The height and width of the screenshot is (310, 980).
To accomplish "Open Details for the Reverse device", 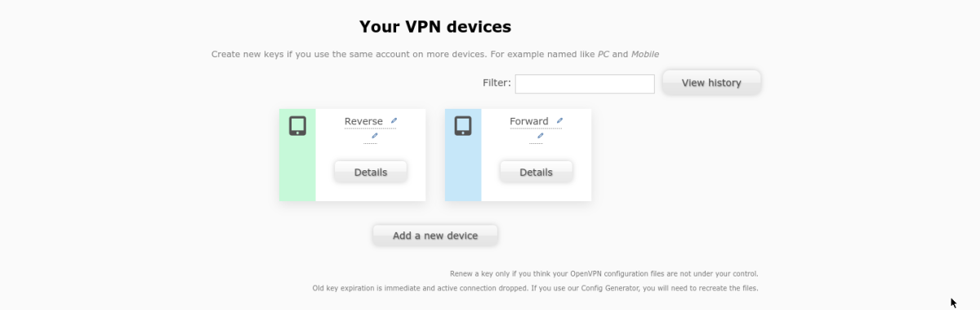I will point(371,172).
